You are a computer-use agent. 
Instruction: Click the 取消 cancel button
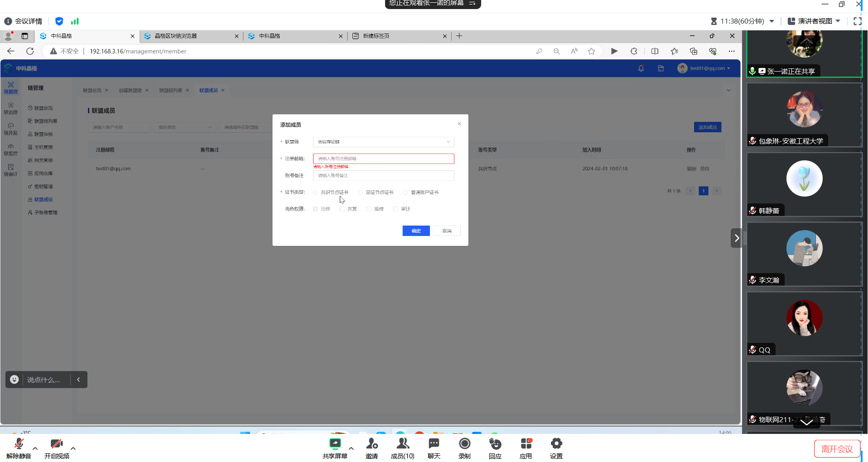(x=447, y=231)
